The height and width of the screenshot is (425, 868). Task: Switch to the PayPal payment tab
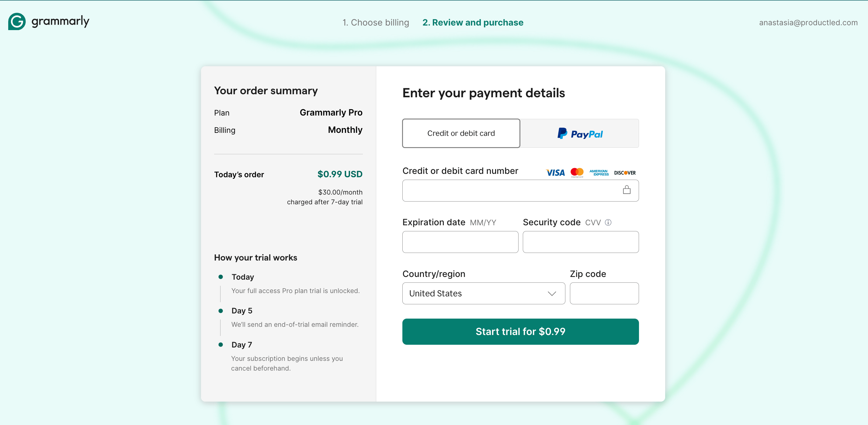pos(580,133)
